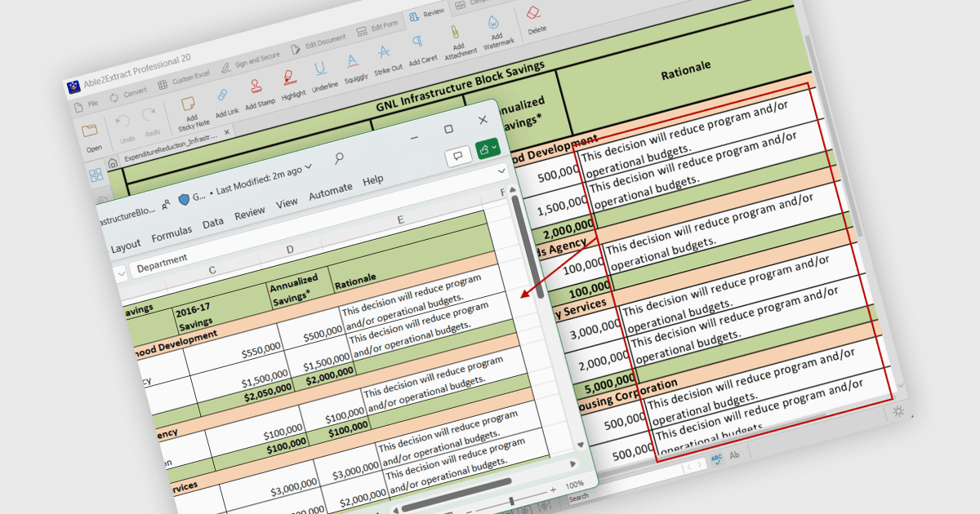The width and height of the screenshot is (980, 514).
Task: Open the Layout tab in Excel
Action: tap(125, 246)
